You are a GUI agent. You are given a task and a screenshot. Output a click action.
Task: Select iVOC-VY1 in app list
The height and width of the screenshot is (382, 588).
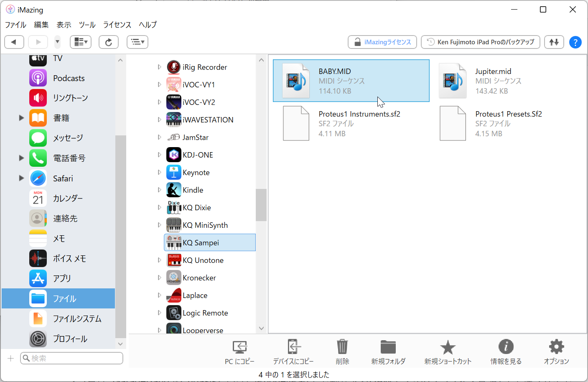point(210,84)
